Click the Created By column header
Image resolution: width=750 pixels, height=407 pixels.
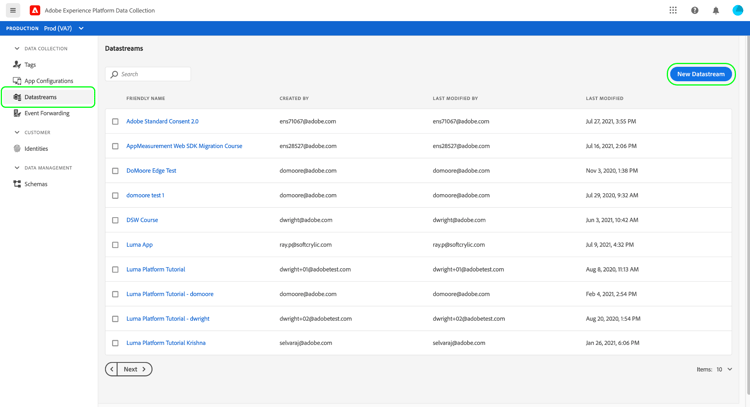coord(294,99)
